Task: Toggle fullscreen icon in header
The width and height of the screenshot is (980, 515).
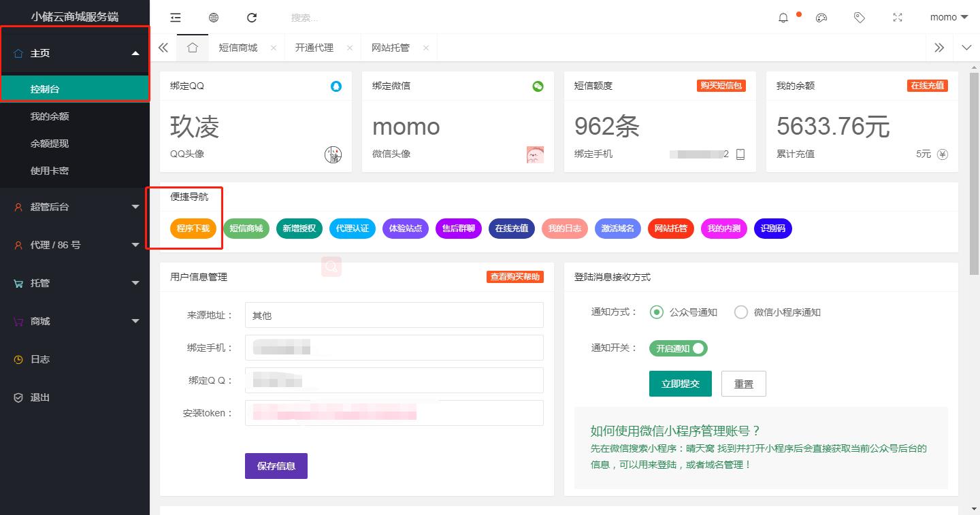Action: (898, 18)
